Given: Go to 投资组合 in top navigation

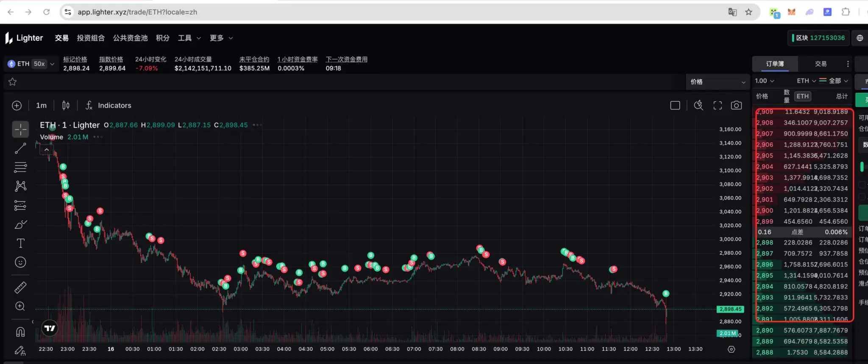Looking at the screenshot, I should pos(91,38).
